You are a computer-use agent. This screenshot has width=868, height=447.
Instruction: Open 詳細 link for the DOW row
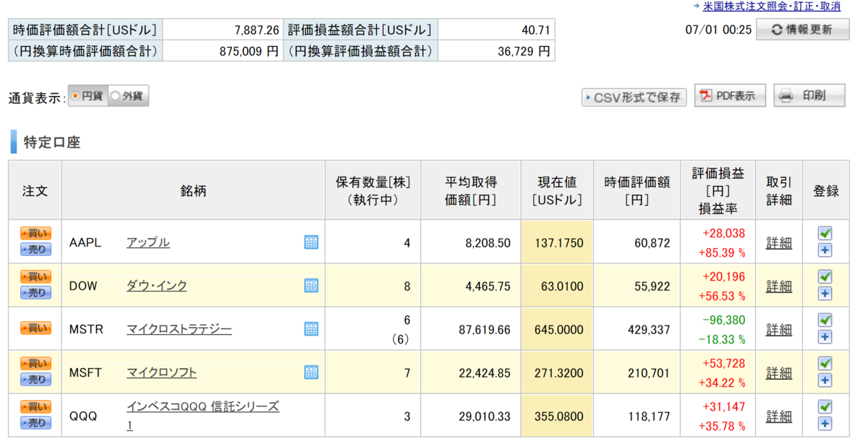(779, 286)
